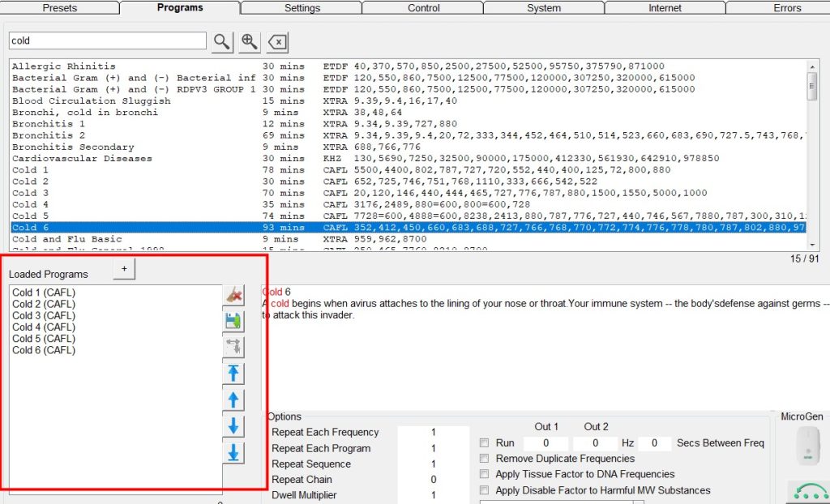Click the broom clear-loaded-programs icon
This screenshot has height=504, width=830.
(x=233, y=296)
